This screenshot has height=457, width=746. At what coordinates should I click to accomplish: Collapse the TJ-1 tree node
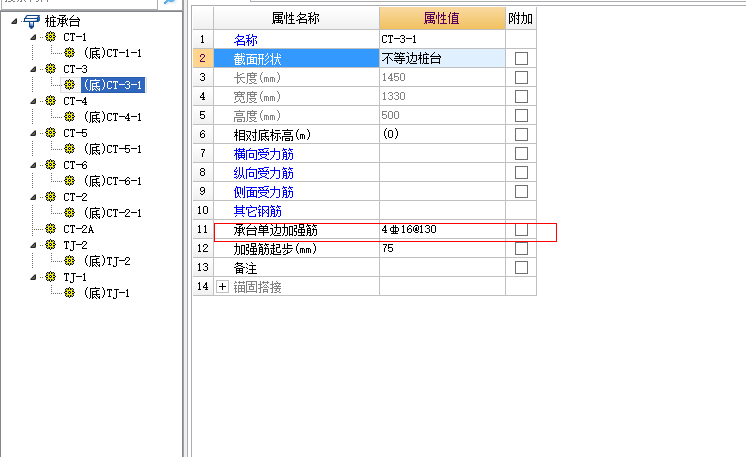click(33, 277)
